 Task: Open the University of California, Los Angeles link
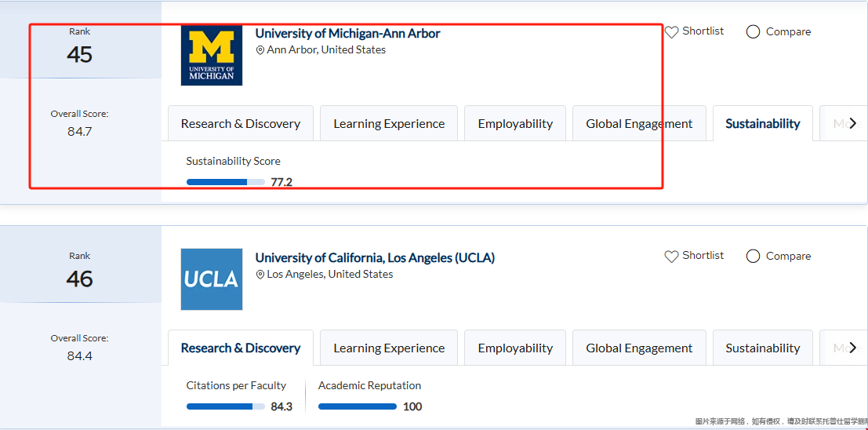click(x=375, y=258)
